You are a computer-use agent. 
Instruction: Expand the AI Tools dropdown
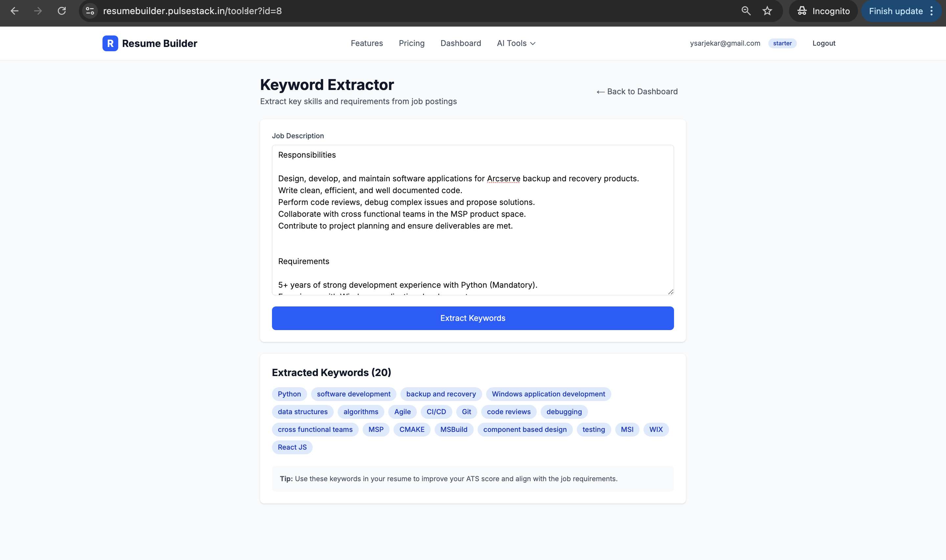pyautogui.click(x=516, y=43)
